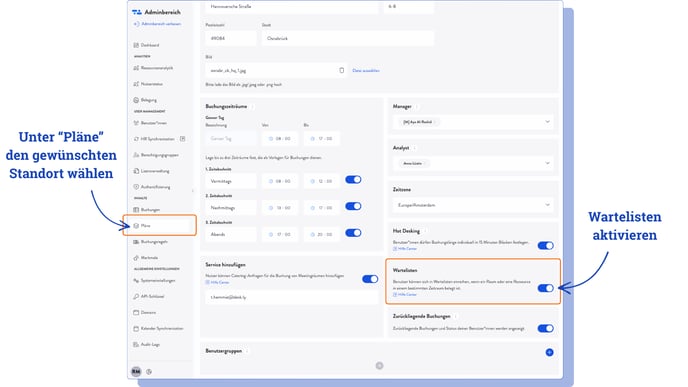This screenshot has width=688, height=387.
Task: Click the Authentifizierung shield icon
Action: (136, 187)
